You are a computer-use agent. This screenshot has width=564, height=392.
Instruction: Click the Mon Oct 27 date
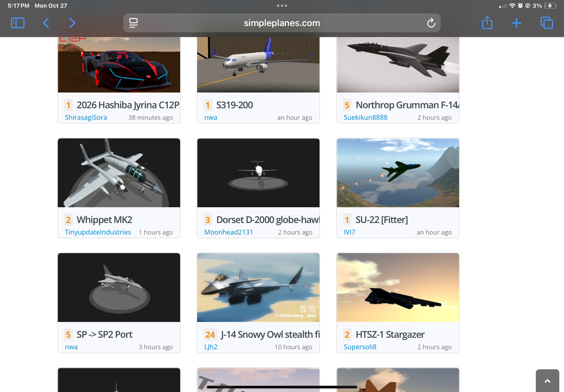(51, 6)
